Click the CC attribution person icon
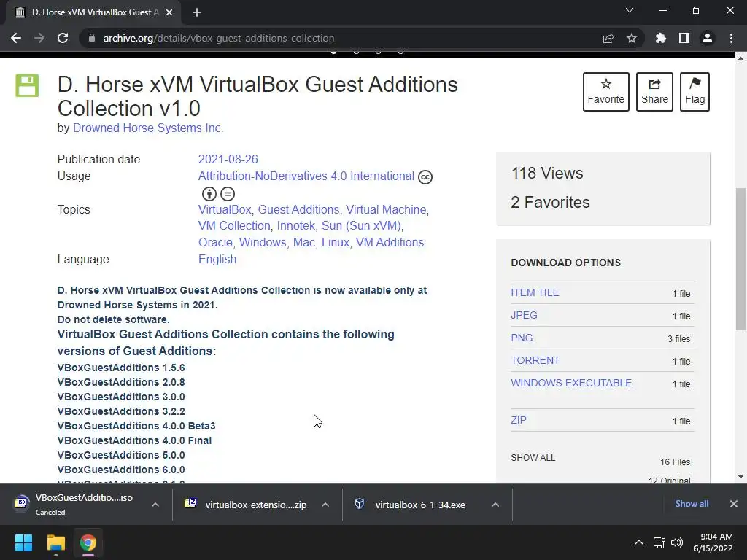747x560 pixels. pyautogui.click(x=209, y=194)
